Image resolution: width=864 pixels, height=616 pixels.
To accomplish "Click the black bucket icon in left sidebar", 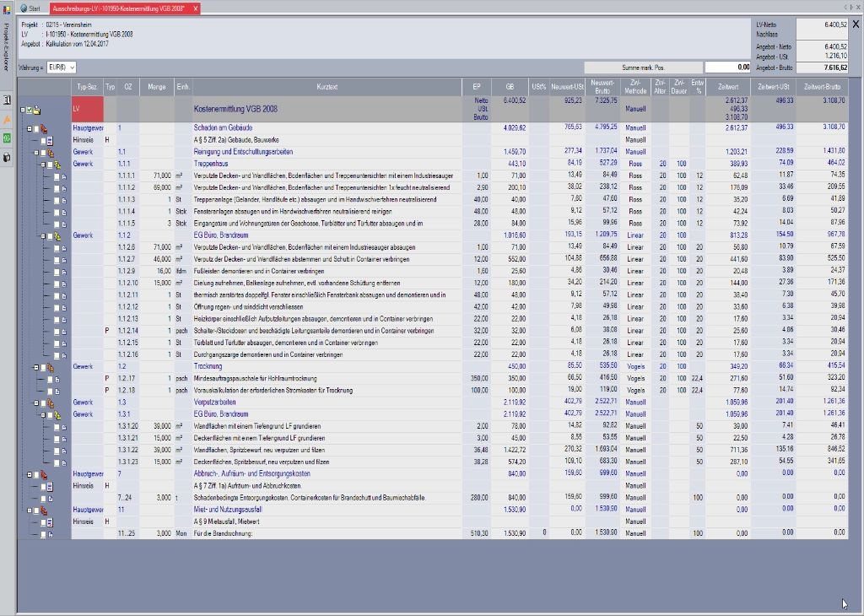I will [7, 157].
